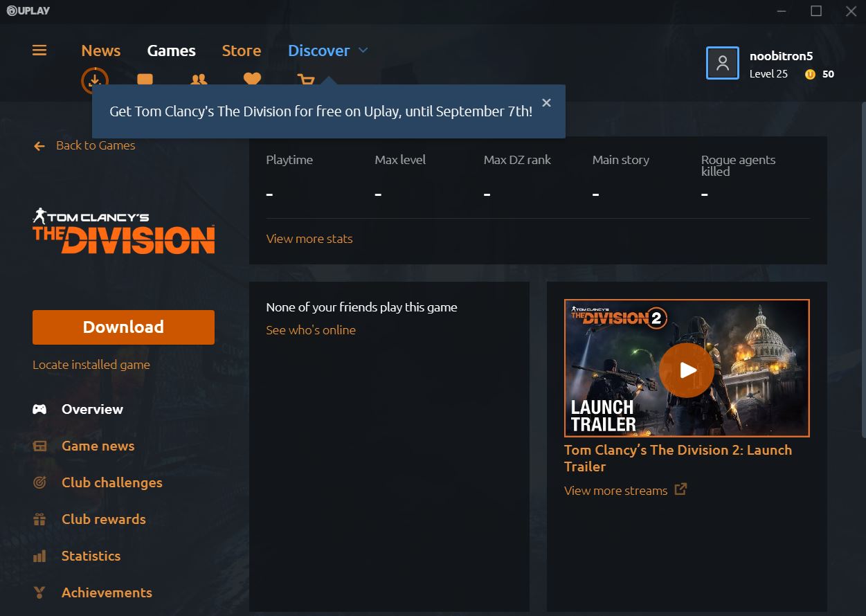Viewport: 866px width, 616px height.
Task: Click the noobitron5 profile avatar
Action: (723, 63)
